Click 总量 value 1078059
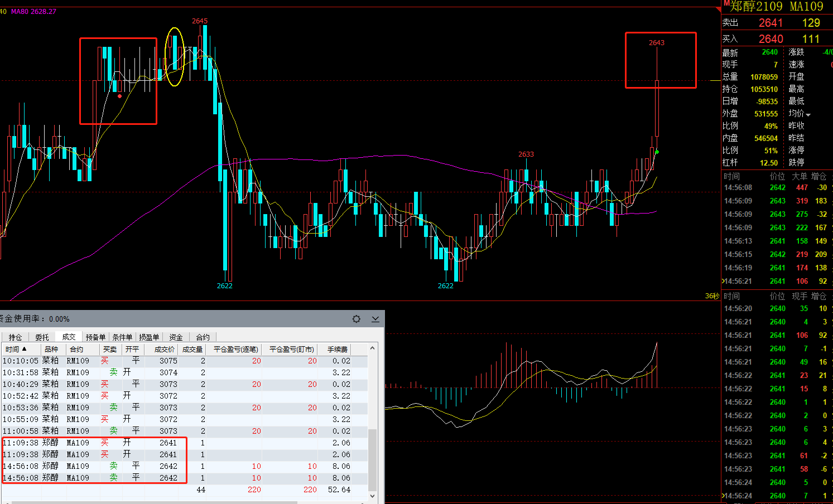 coord(764,77)
